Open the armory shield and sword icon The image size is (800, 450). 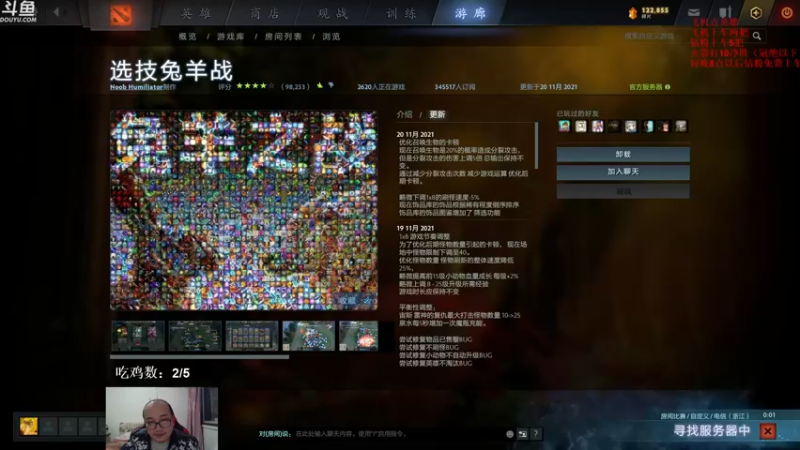tap(725, 12)
